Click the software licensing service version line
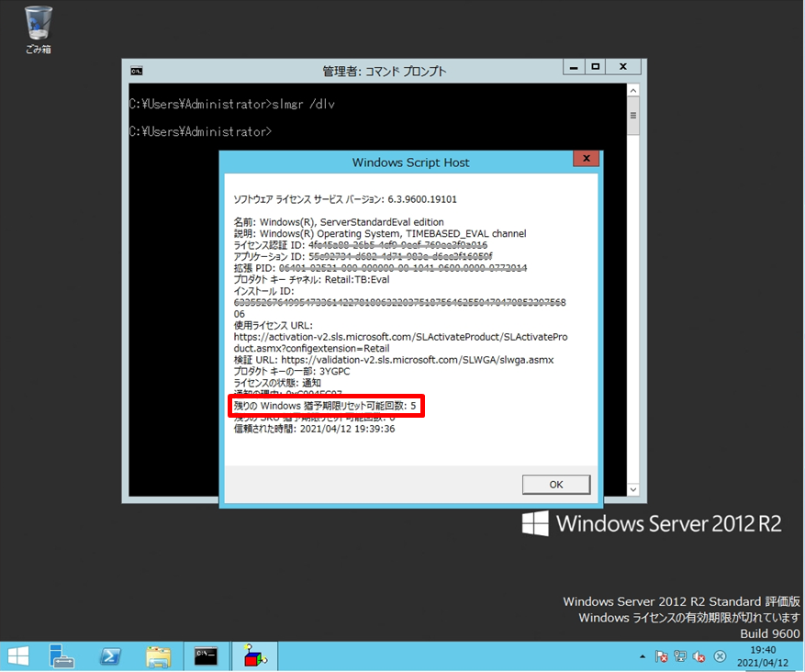The height and width of the screenshot is (672, 805). (x=345, y=199)
